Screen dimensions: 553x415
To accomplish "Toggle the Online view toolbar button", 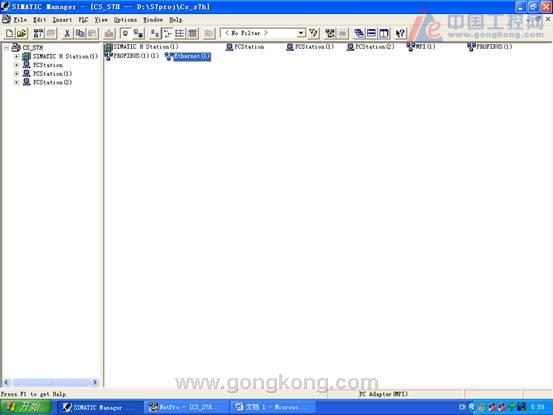I will tap(138, 33).
